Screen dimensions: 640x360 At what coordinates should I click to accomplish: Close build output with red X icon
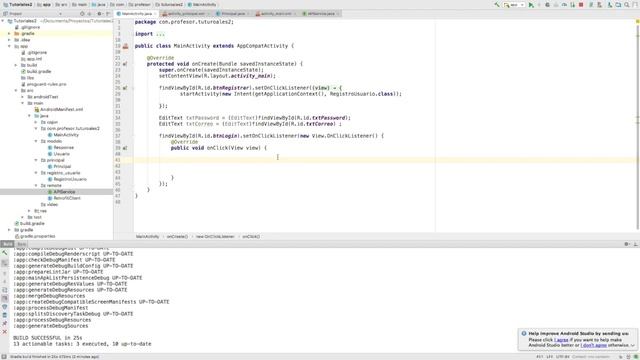[4, 332]
